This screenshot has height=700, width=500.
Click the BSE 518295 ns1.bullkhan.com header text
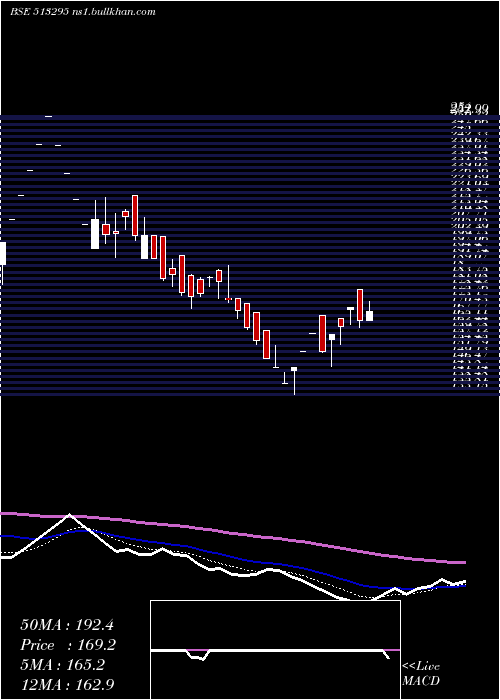[83, 12]
